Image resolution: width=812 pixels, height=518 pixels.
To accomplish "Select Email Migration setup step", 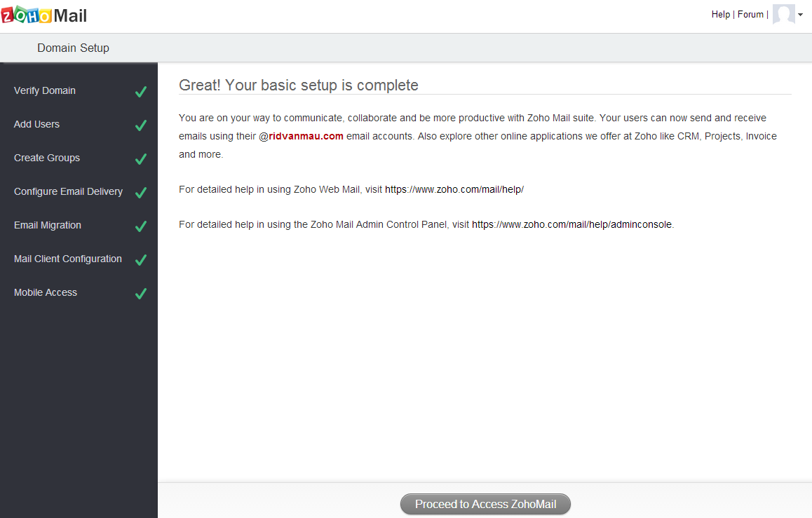I will (x=48, y=225).
